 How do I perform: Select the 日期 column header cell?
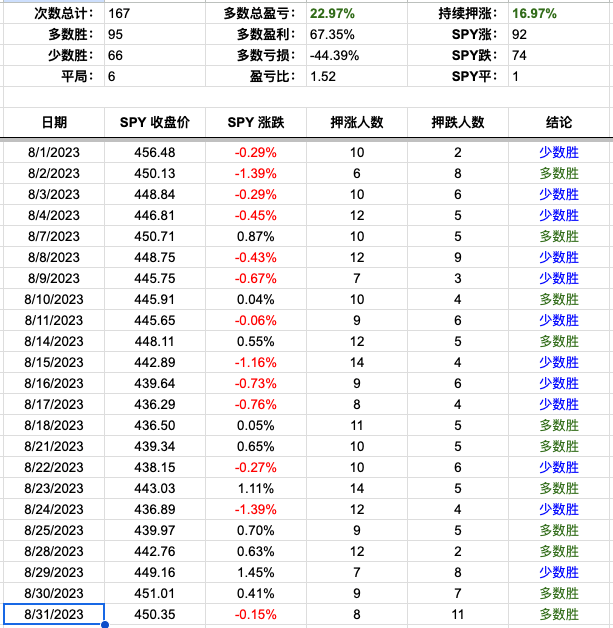(x=54, y=122)
